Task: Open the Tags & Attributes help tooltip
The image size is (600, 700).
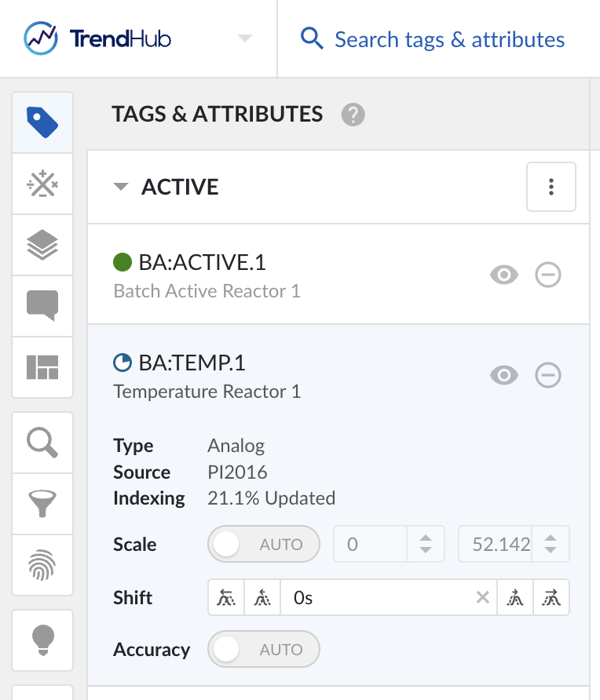Action: coord(353,115)
